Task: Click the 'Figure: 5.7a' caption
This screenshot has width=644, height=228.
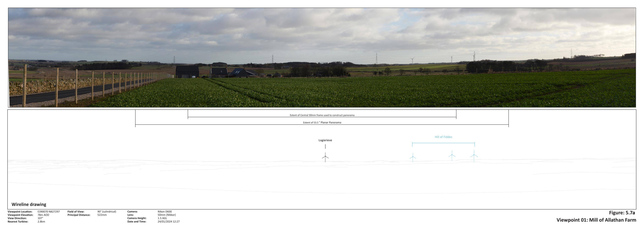Action: pos(622,213)
